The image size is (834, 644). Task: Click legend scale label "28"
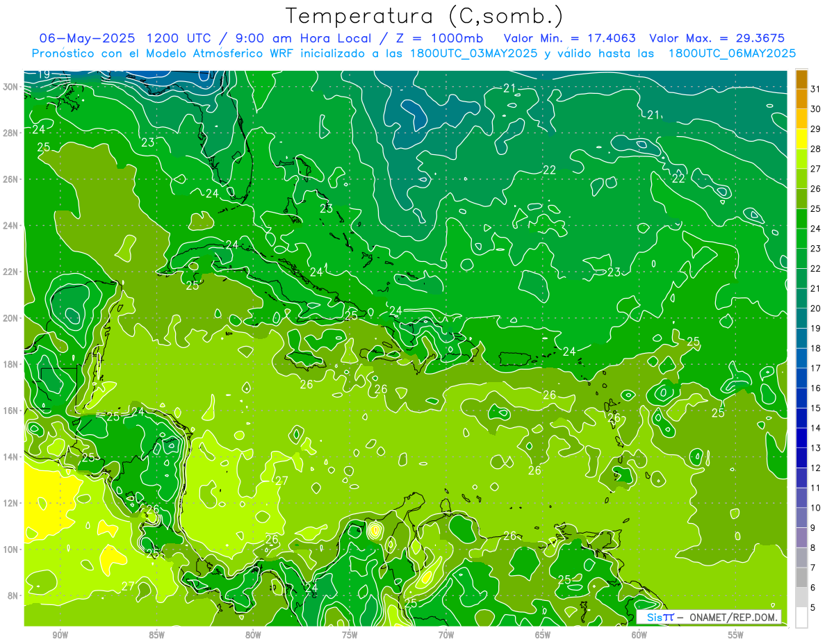pos(816,149)
